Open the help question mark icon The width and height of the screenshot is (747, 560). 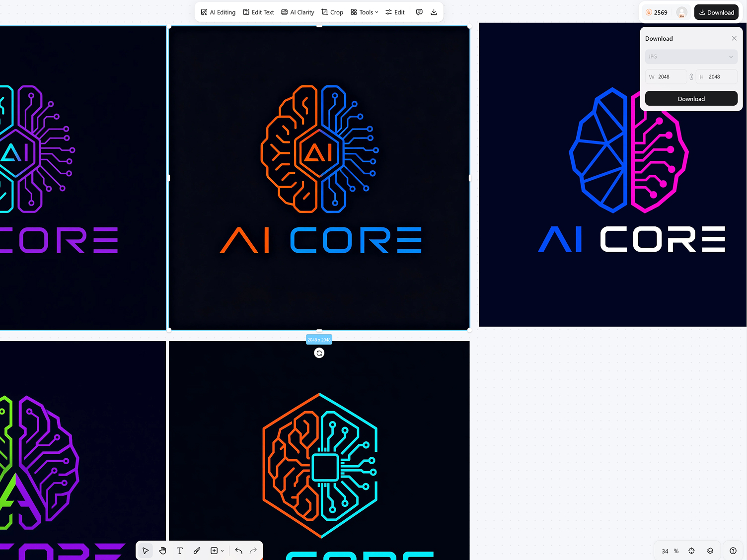(x=733, y=551)
